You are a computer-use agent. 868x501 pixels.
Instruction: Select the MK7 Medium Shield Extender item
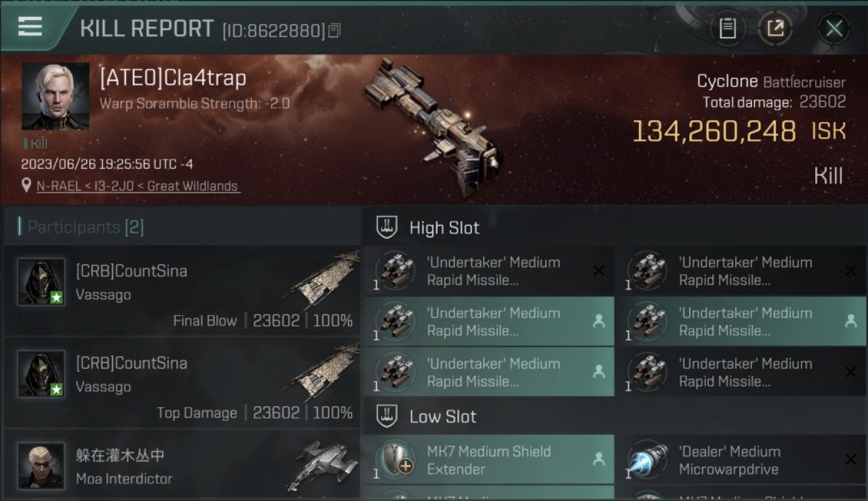click(x=489, y=460)
